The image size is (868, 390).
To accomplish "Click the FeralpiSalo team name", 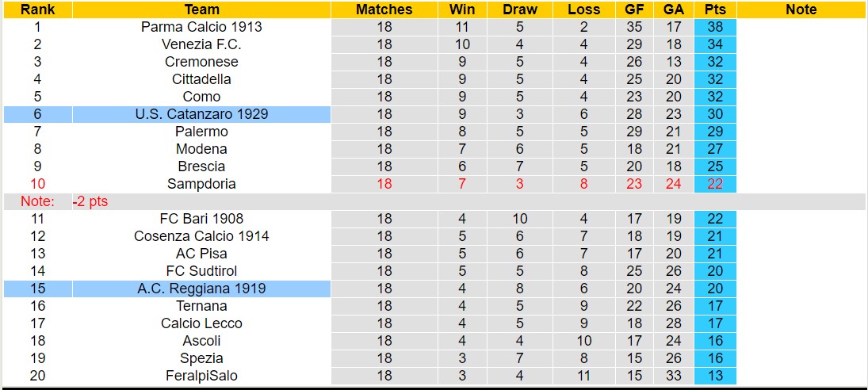I will (201, 376).
